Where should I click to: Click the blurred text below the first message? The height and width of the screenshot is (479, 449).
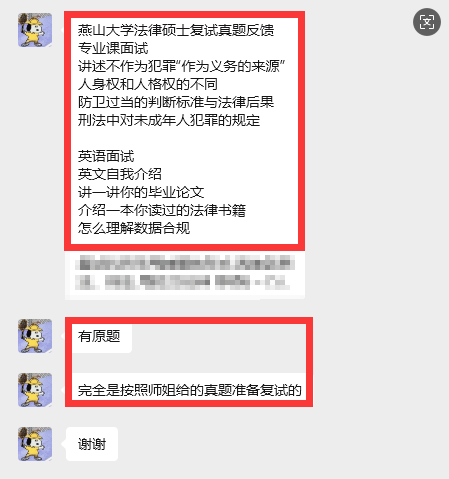pos(185,272)
